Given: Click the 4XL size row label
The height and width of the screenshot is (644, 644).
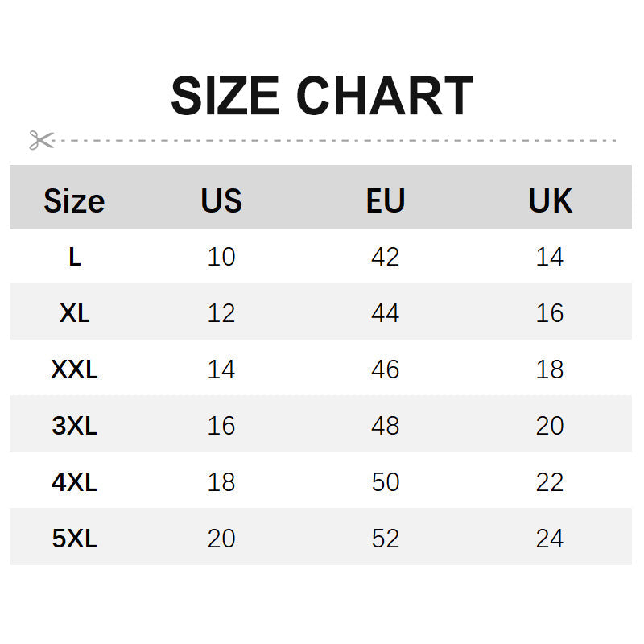Looking at the screenshot, I should pos(74,482).
